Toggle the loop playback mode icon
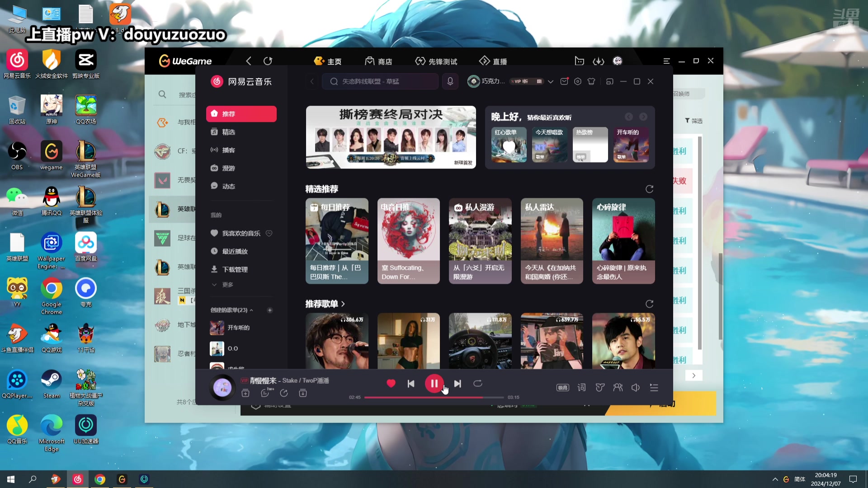The image size is (868, 488). click(x=478, y=383)
